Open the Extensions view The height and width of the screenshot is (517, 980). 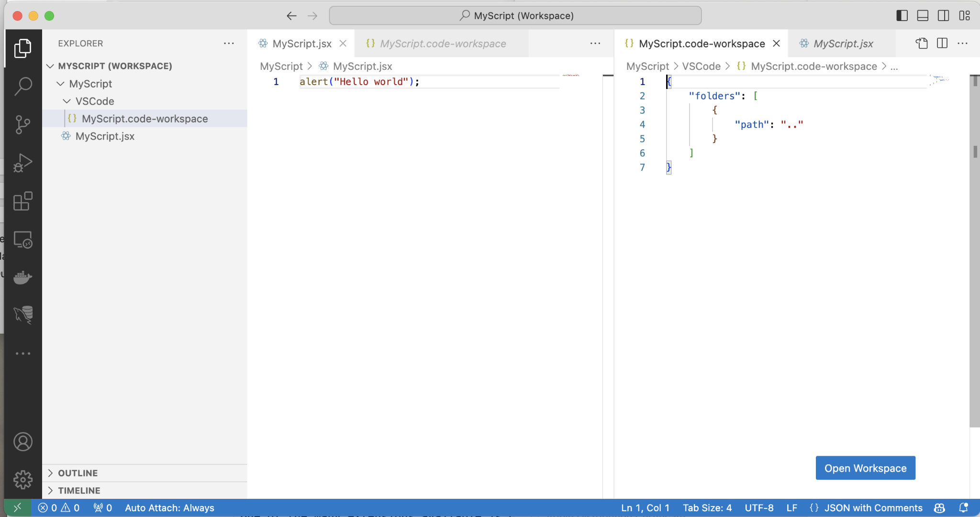point(23,201)
